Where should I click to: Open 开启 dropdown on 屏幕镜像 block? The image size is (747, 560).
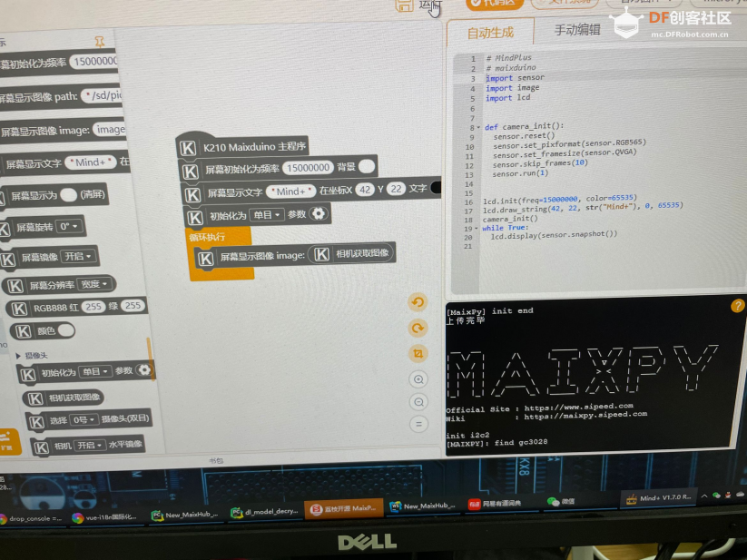coord(78,256)
